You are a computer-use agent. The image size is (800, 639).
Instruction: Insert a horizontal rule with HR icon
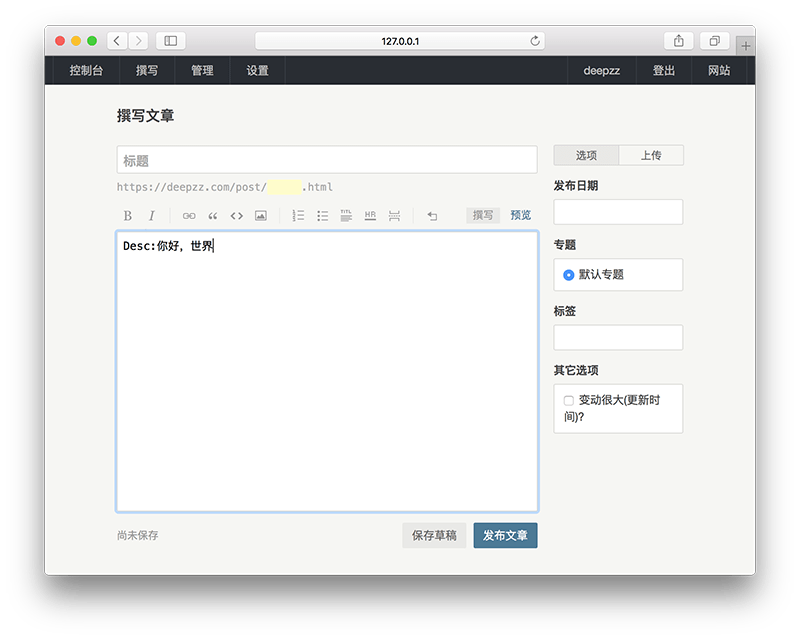point(370,215)
